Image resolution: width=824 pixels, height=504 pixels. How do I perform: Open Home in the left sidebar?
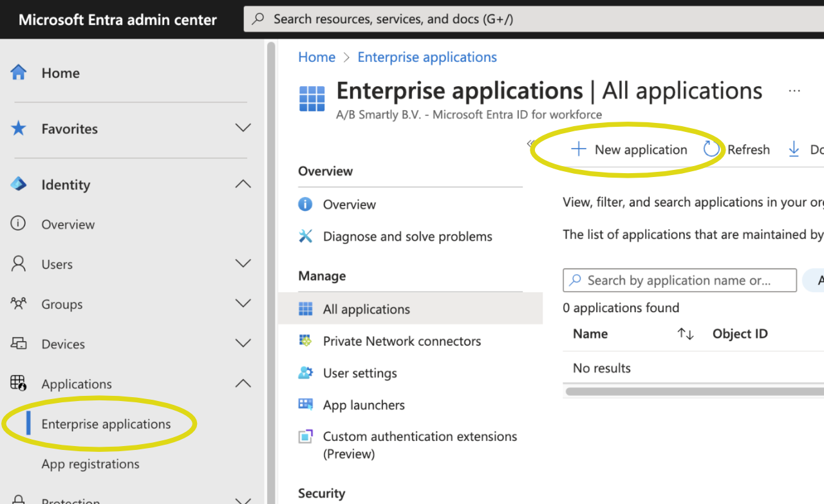(61, 73)
